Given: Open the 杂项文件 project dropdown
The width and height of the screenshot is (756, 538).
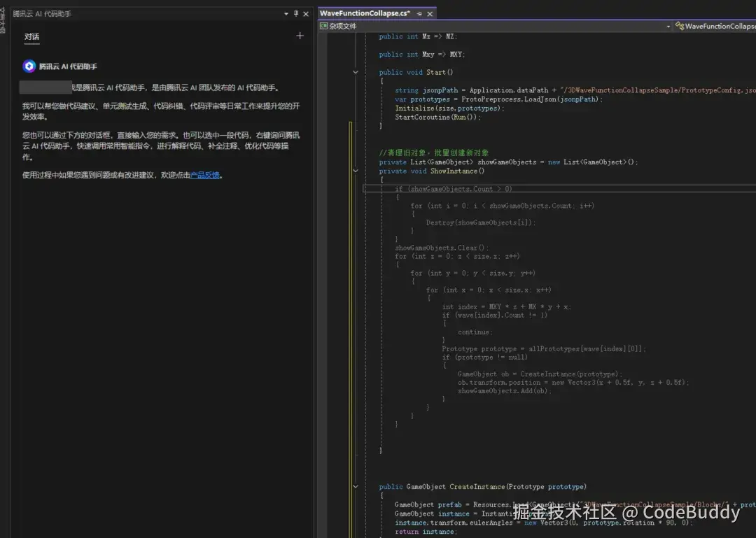Looking at the screenshot, I should point(496,26).
